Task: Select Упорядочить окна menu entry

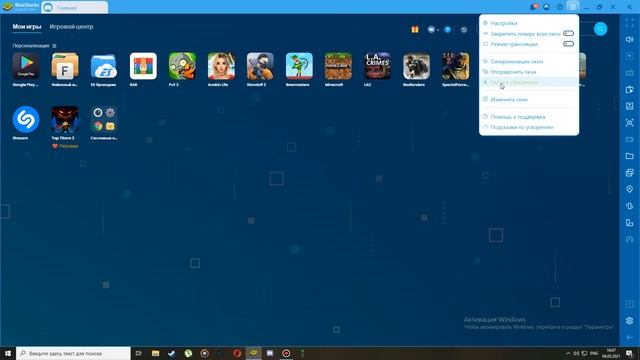Action: point(529,72)
